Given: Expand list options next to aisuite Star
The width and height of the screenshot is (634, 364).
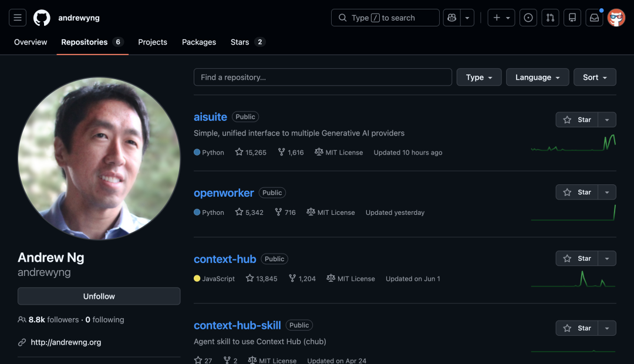Looking at the screenshot, I should pyautogui.click(x=607, y=120).
